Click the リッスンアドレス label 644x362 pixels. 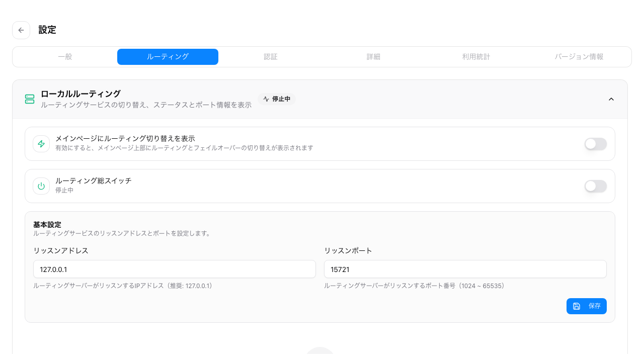tap(61, 250)
